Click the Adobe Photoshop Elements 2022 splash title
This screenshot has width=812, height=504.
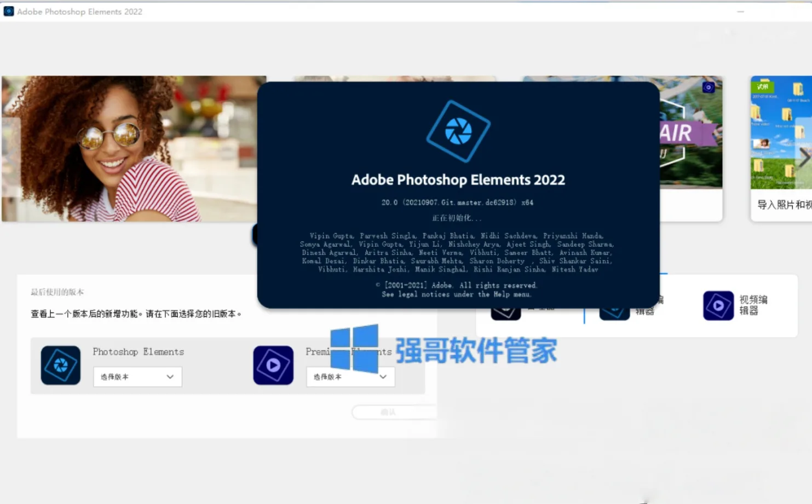pos(458,180)
